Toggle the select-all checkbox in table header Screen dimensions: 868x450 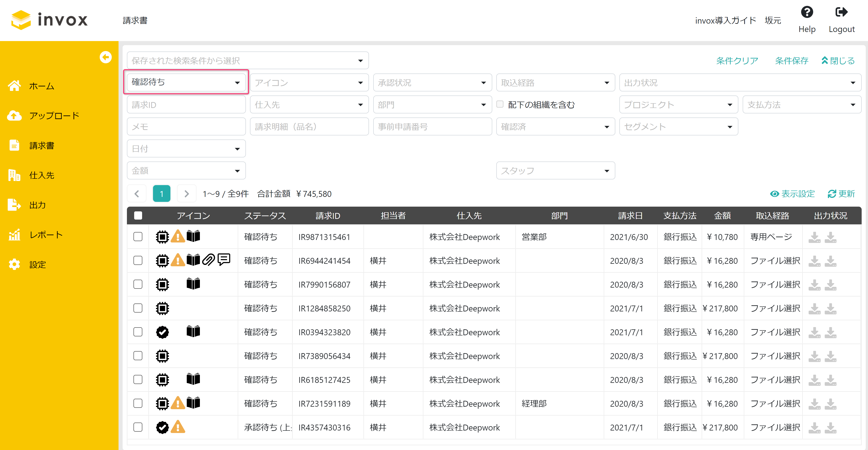(138, 215)
